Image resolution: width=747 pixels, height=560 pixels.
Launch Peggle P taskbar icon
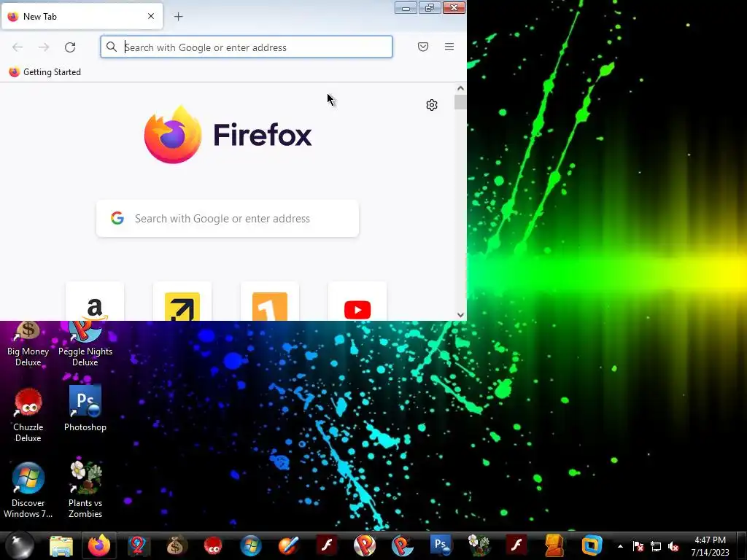point(365,545)
